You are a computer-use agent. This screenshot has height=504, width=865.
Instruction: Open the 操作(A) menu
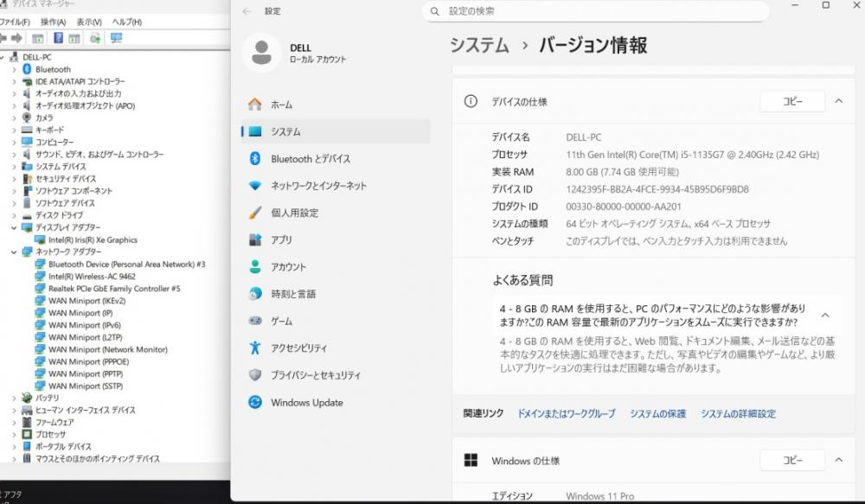[x=53, y=22]
